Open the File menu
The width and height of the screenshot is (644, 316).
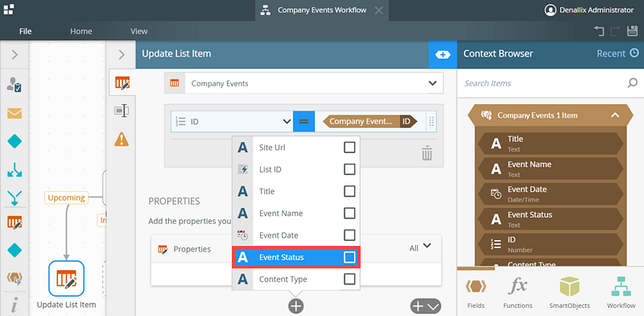tap(26, 31)
